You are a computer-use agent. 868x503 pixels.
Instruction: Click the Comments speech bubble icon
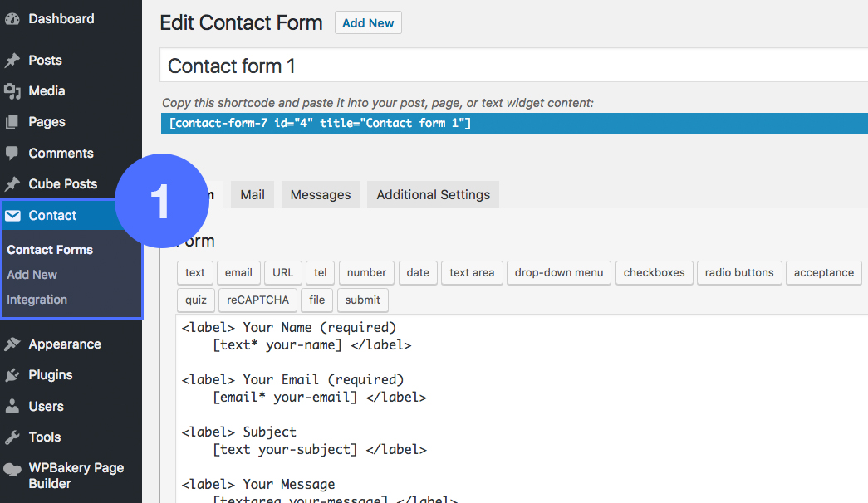coord(12,154)
